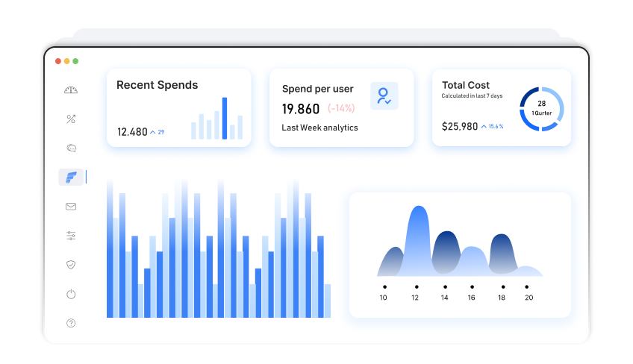Click the shield security icon
Image resolution: width=633 pixels, height=364 pixels.
tap(71, 265)
